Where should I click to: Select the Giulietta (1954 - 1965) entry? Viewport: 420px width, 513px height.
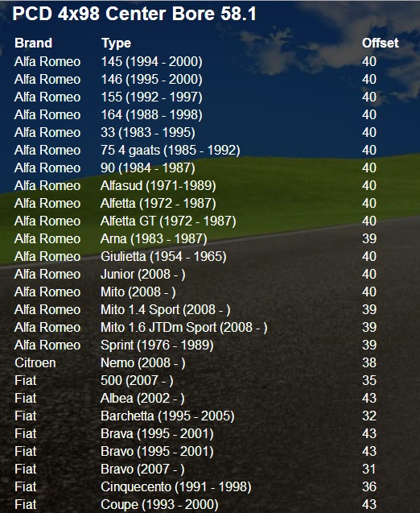163,256
